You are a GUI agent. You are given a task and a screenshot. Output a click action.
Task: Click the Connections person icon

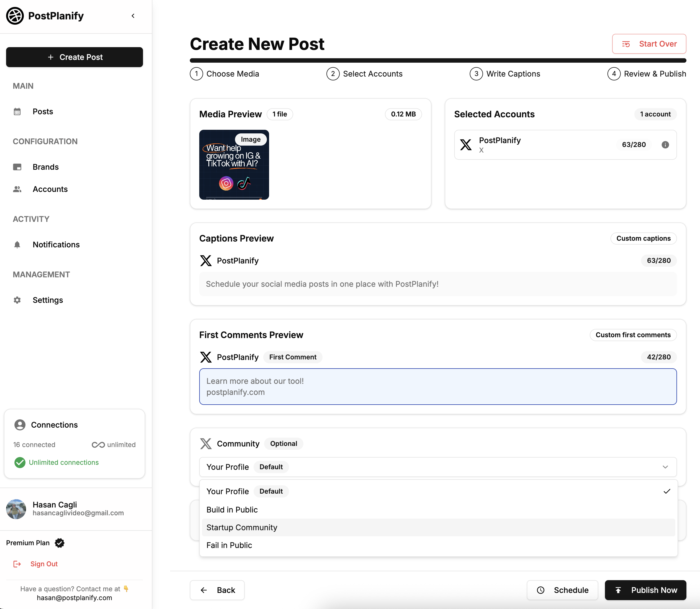tap(20, 425)
